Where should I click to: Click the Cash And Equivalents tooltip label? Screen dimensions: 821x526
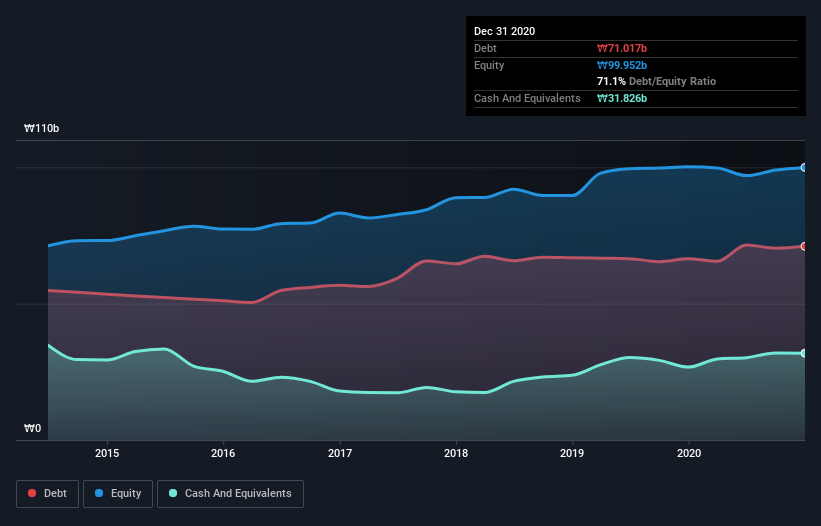click(527, 98)
